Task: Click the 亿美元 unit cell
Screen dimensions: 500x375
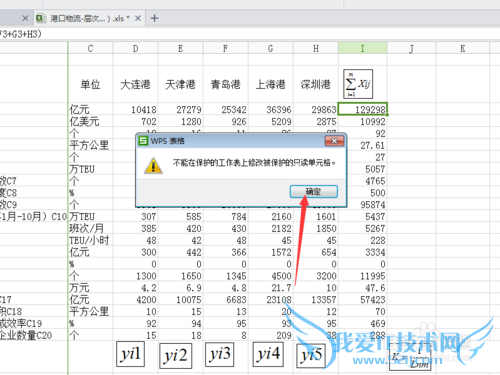Action: point(90,122)
